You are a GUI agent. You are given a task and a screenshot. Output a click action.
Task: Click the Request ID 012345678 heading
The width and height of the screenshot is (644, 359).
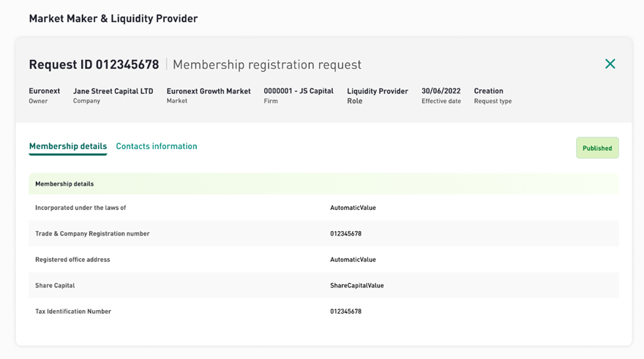click(94, 64)
